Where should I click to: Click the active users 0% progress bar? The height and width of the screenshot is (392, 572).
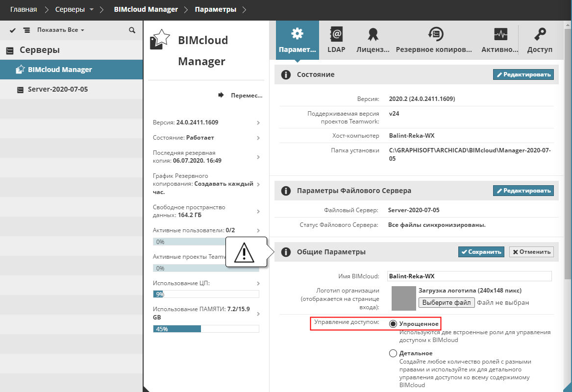(189, 242)
